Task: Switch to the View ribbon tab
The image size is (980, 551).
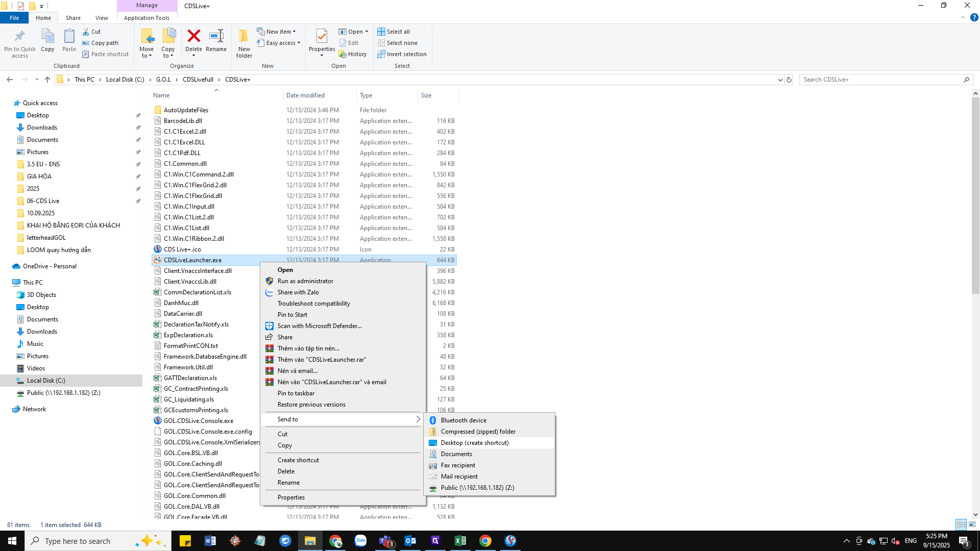Action: click(102, 17)
